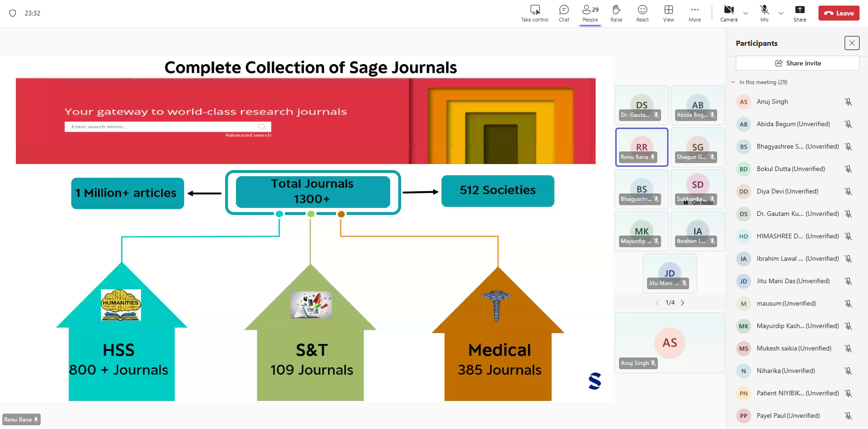868x429 pixels.
Task: Open the Camera options dropdown arrow
Action: pos(746,14)
